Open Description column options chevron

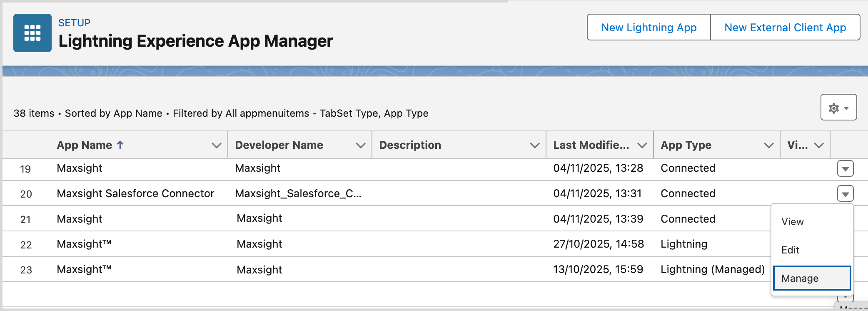coord(535,145)
